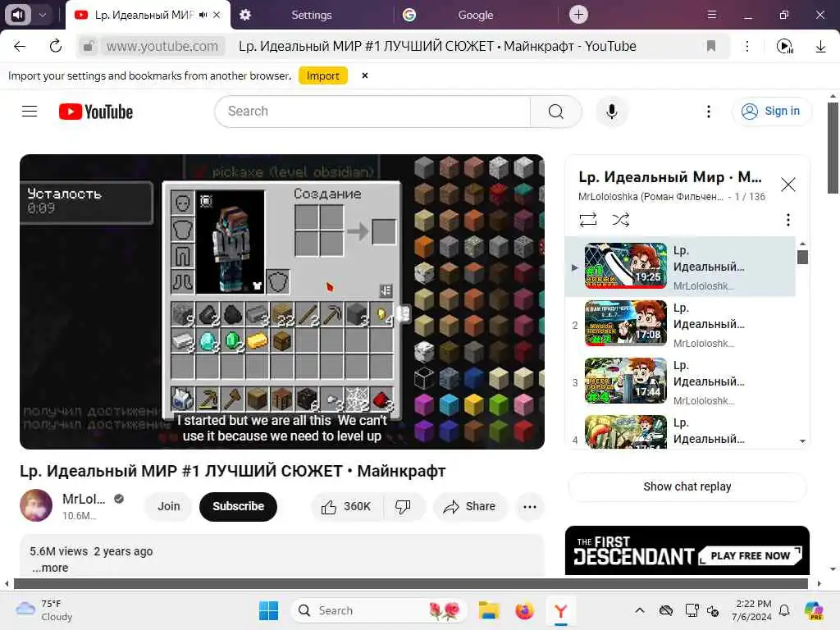Open the clock showing 2:22 PM
The width and height of the screenshot is (840, 630).
753,610
